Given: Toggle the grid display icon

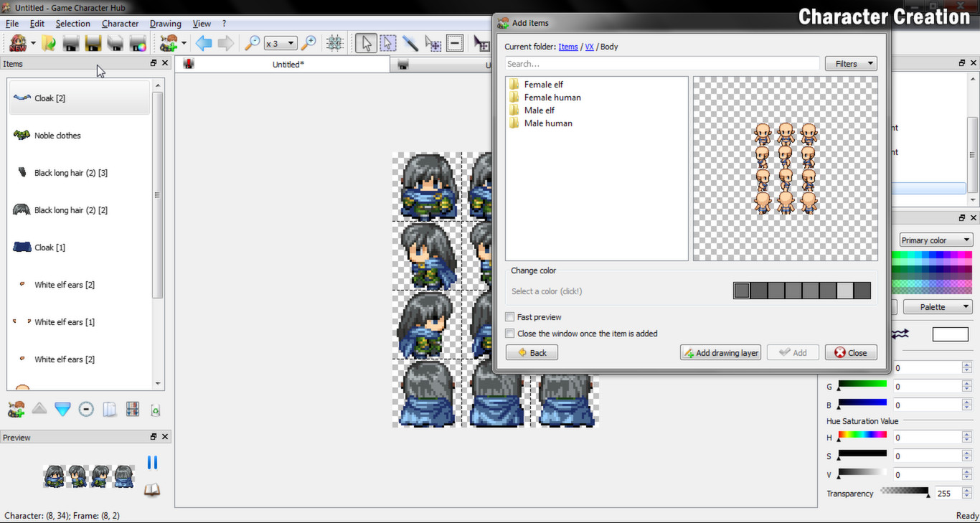Looking at the screenshot, I should pyautogui.click(x=334, y=43).
